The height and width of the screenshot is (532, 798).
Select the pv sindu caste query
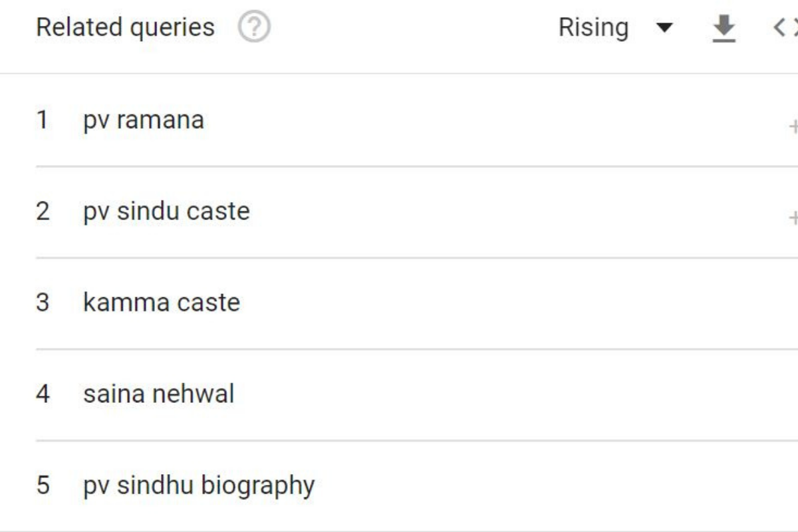click(166, 211)
